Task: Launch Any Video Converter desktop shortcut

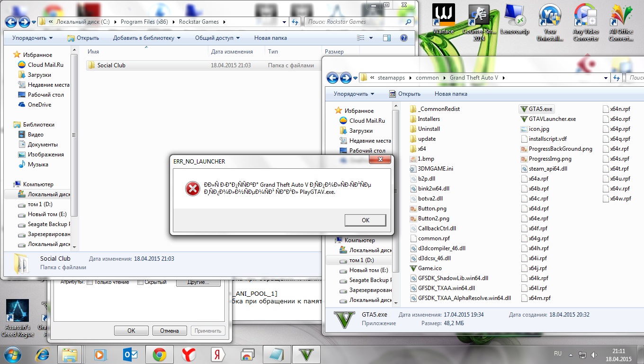Action: click(x=586, y=23)
